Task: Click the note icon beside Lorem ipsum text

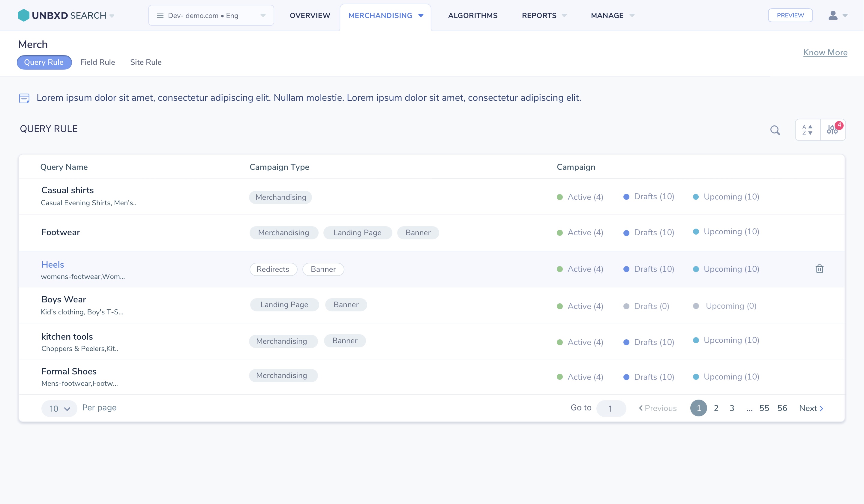Action: (24, 98)
